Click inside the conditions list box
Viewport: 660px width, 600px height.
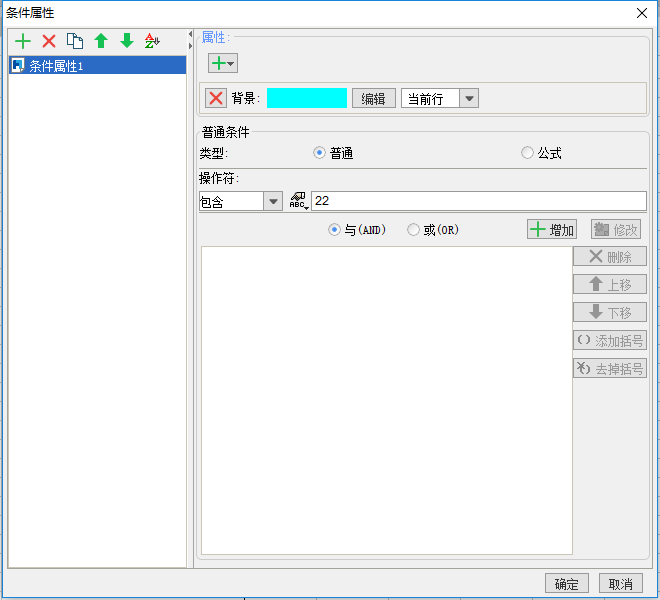(x=387, y=400)
